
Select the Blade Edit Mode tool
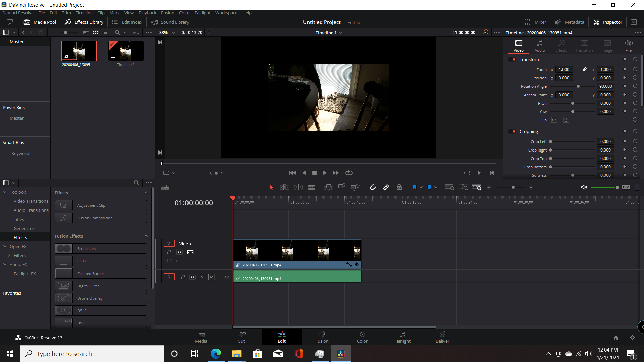[312, 187]
